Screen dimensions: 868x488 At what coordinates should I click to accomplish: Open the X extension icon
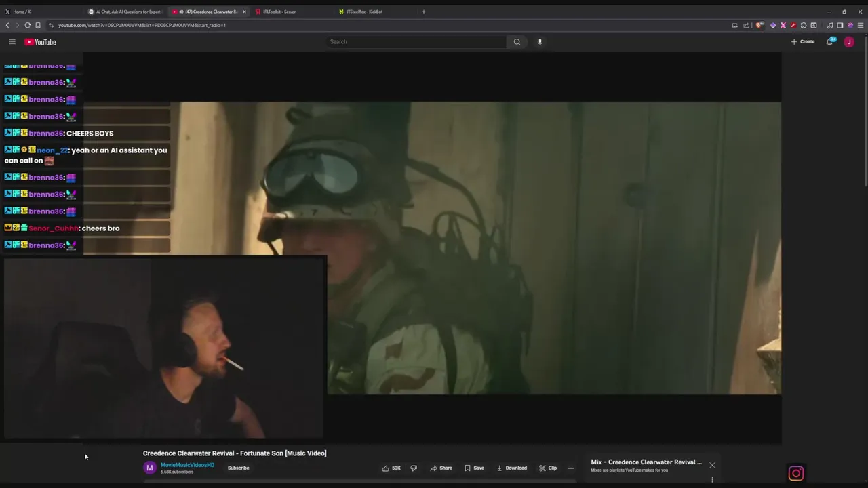(x=783, y=25)
